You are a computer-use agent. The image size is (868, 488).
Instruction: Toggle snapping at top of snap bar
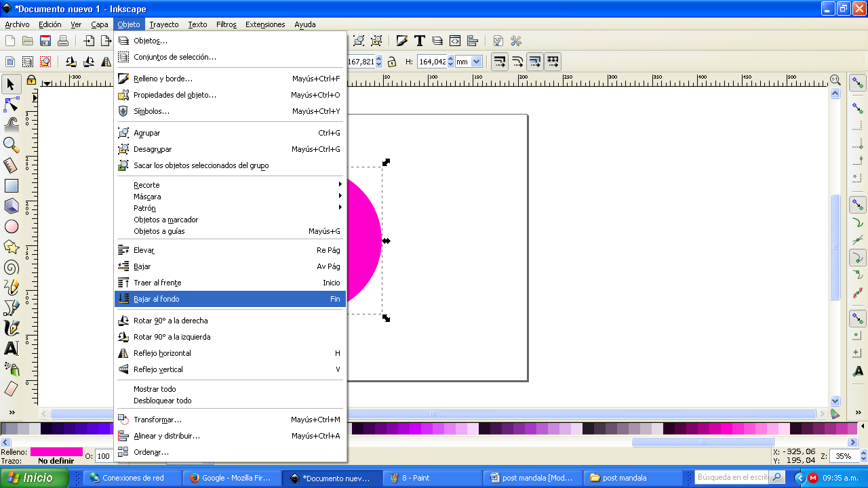(858, 83)
